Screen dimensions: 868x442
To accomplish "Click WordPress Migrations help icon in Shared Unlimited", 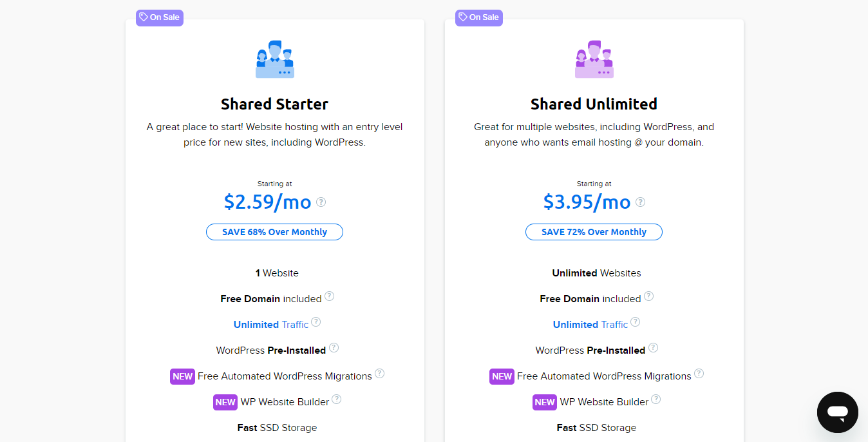I will pos(699,374).
